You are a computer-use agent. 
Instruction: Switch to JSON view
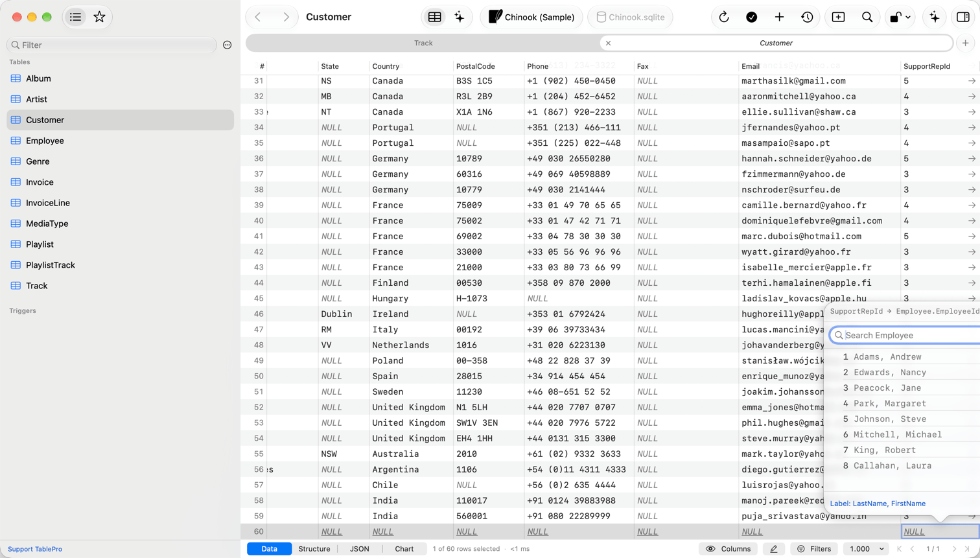pos(360,549)
